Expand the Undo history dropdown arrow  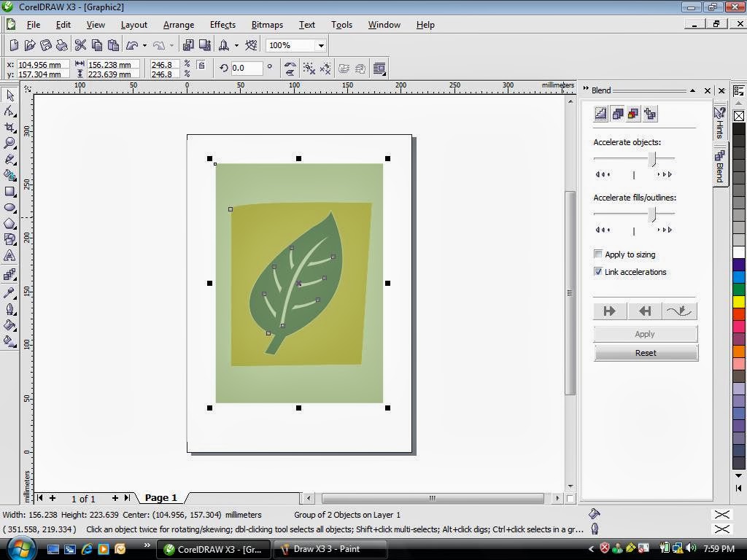pos(144,45)
